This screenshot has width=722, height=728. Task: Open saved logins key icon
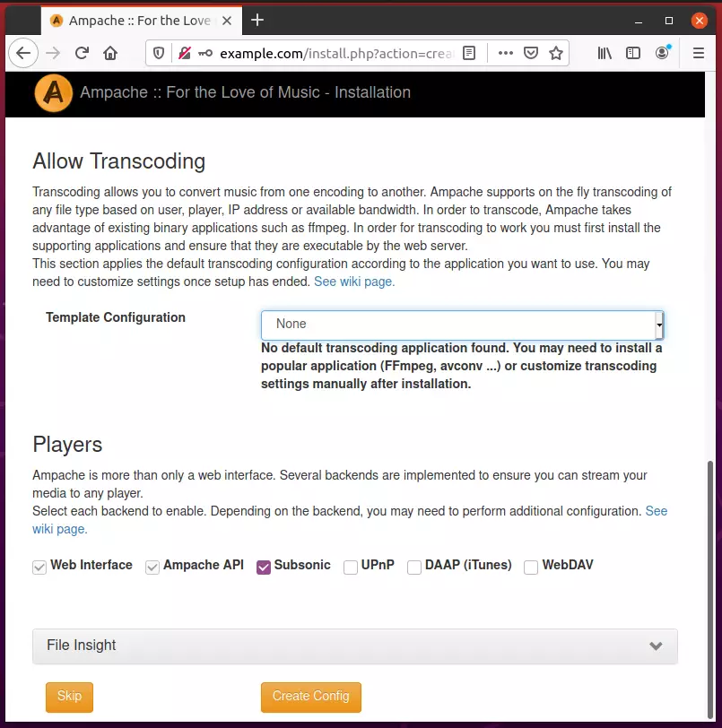coord(205,54)
